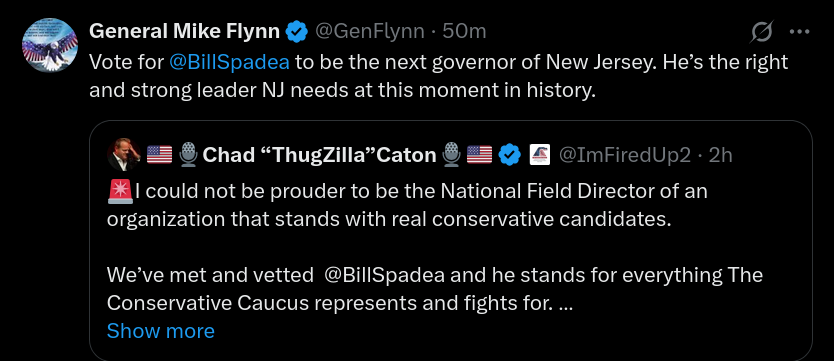This screenshot has height=361, width=834.
Task: Click Flynn's blue verified checkmark badge
Action: (x=297, y=32)
